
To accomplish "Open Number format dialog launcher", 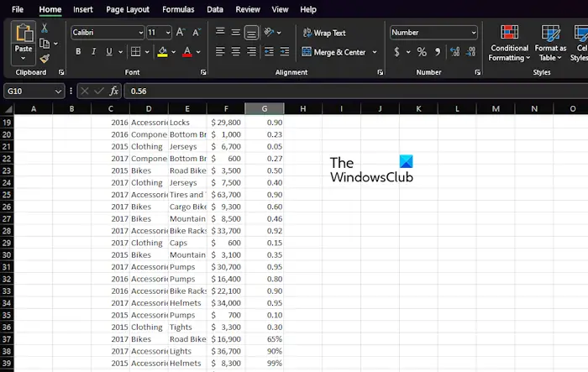I will tap(478, 72).
